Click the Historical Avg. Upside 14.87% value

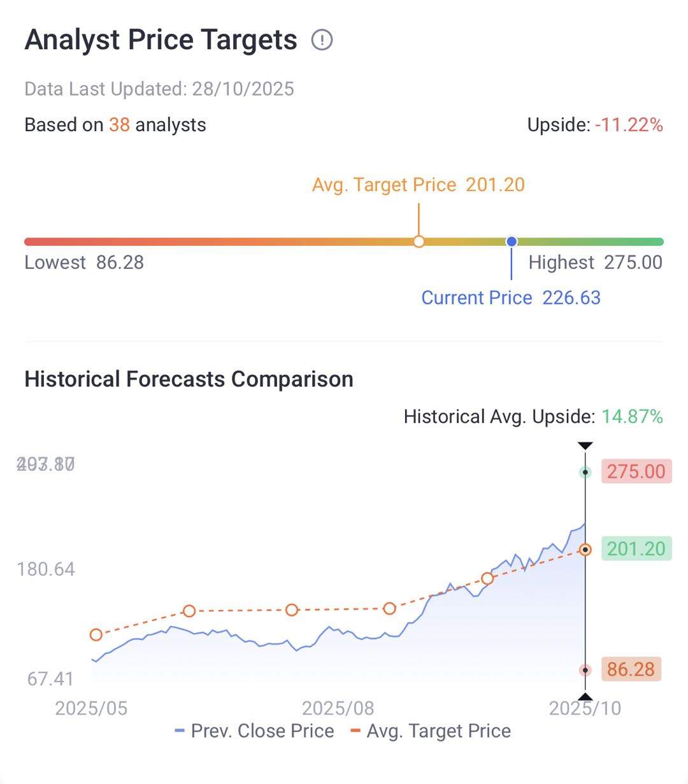pos(632,417)
